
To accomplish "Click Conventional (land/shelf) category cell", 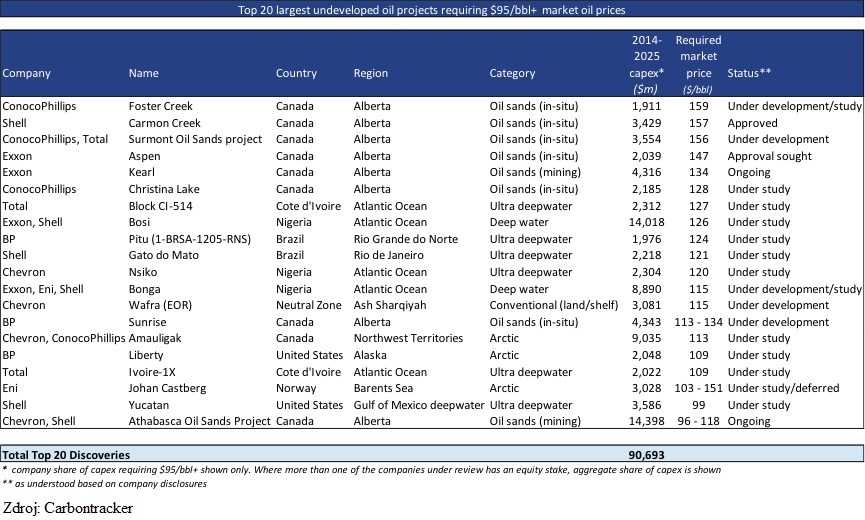I will pyautogui.click(x=554, y=305).
